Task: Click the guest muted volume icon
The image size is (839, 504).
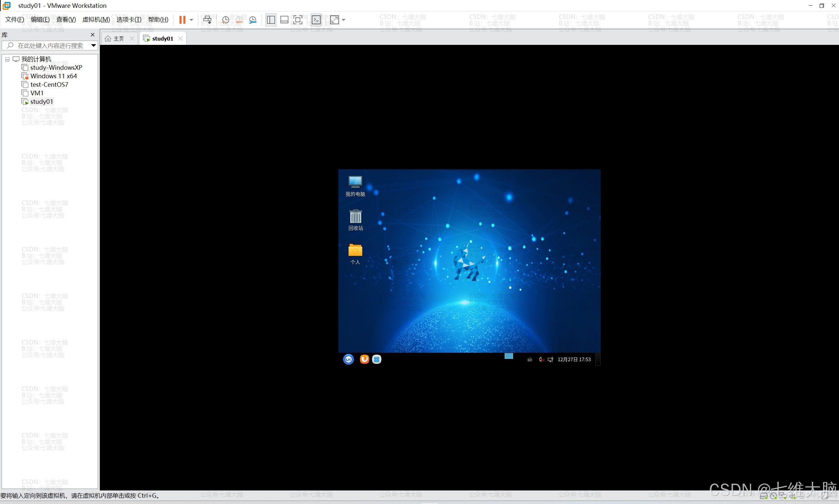Action: coord(541,359)
